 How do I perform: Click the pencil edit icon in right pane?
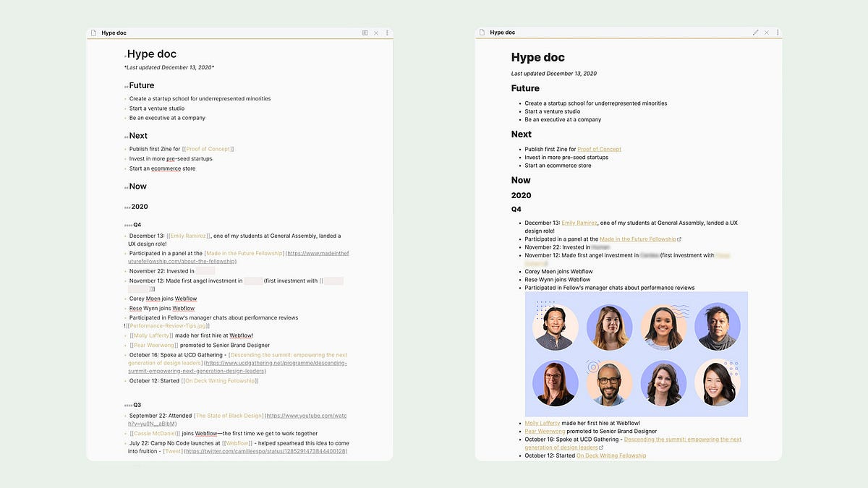click(x=756, y=33)
